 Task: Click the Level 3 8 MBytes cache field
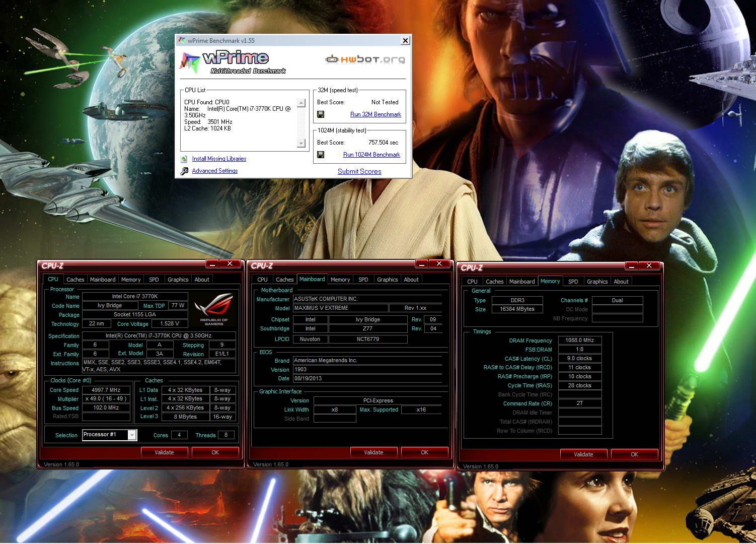186,417
